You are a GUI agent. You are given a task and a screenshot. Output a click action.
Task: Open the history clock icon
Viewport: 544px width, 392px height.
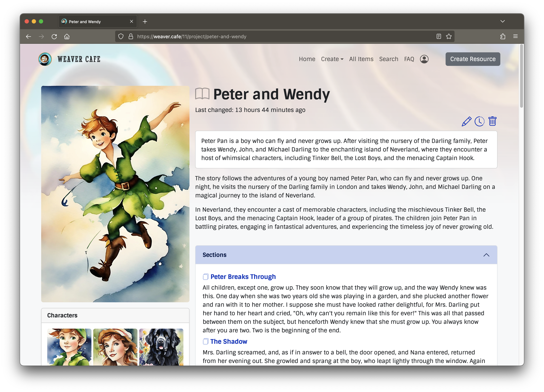tap(479, 121)
